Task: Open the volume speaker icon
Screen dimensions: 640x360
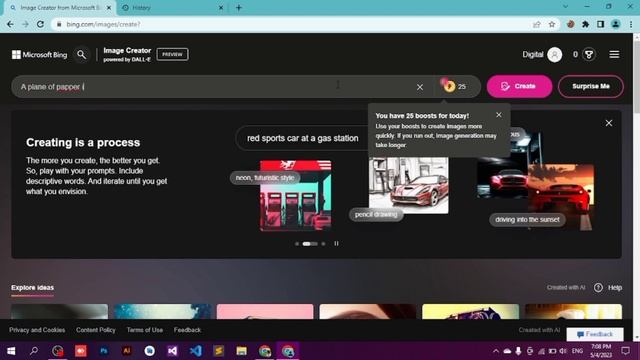Action: [563, 351]
